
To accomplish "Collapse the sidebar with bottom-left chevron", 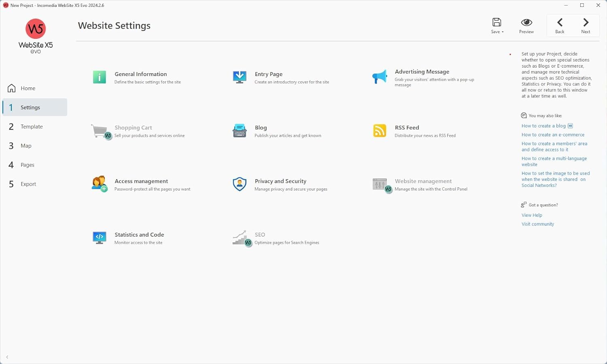I will pyautogui.click(x=7, y=357).
